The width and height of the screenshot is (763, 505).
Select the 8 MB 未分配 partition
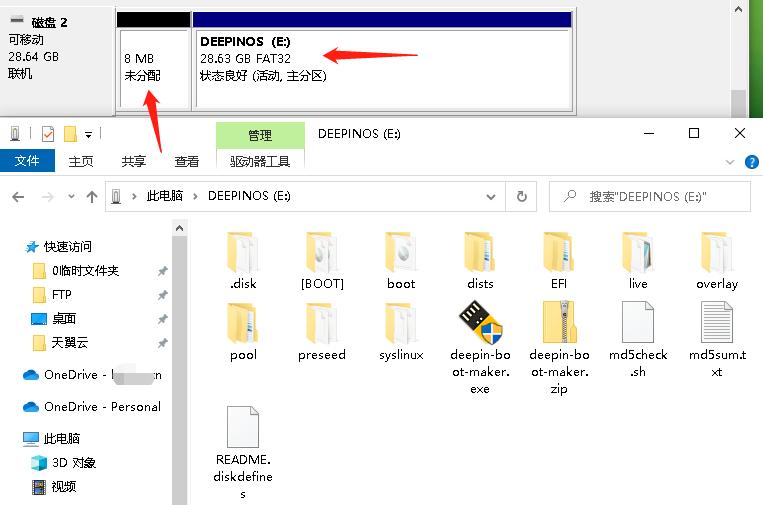pyautogui.click(x=154, y=69)
